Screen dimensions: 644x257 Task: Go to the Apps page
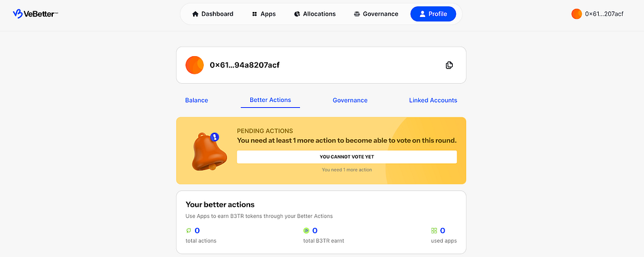point(264,14)
